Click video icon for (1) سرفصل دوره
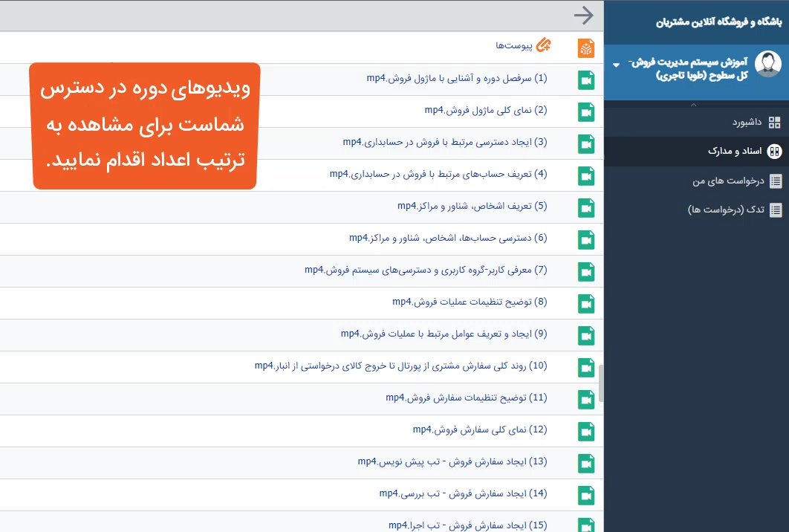The width and height of the screenshot is (789, 532). pyautogui.click(x=586, y=80)
